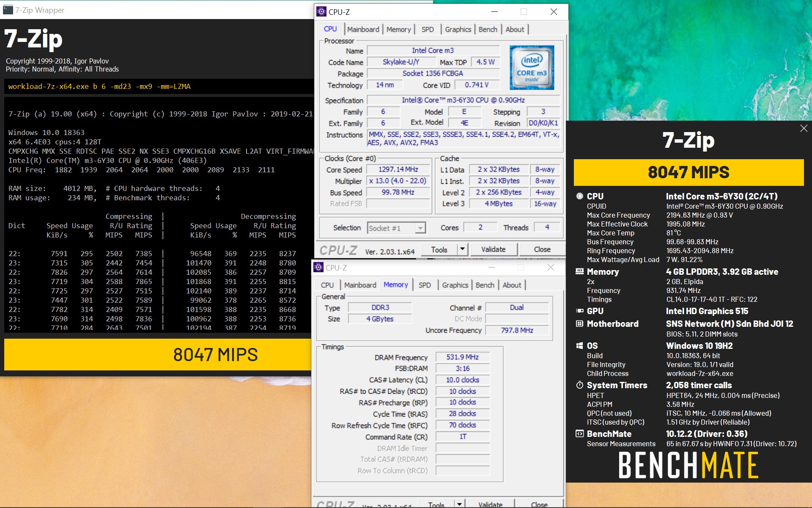The height and width of the screenshot is (508, 812).
Task: Click the Specification field m3-6Y30 CPU @ 0.90GHz
Action: tap(464, 100)
